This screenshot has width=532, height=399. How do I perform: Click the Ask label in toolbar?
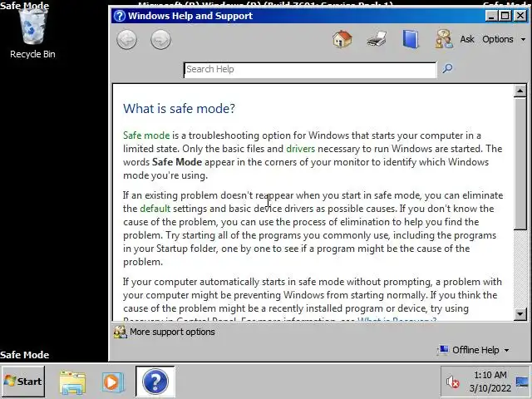click(467, 39)
